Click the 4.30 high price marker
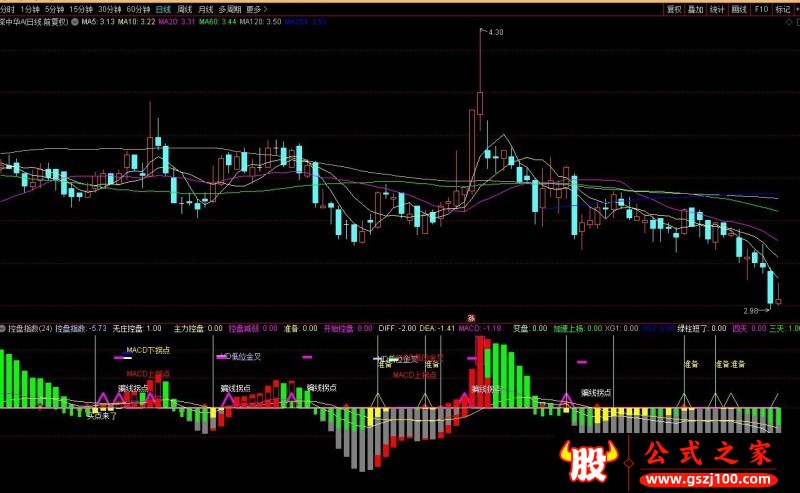Image resolution: width=800 pixels, height=493 pixels. [497, 33]
